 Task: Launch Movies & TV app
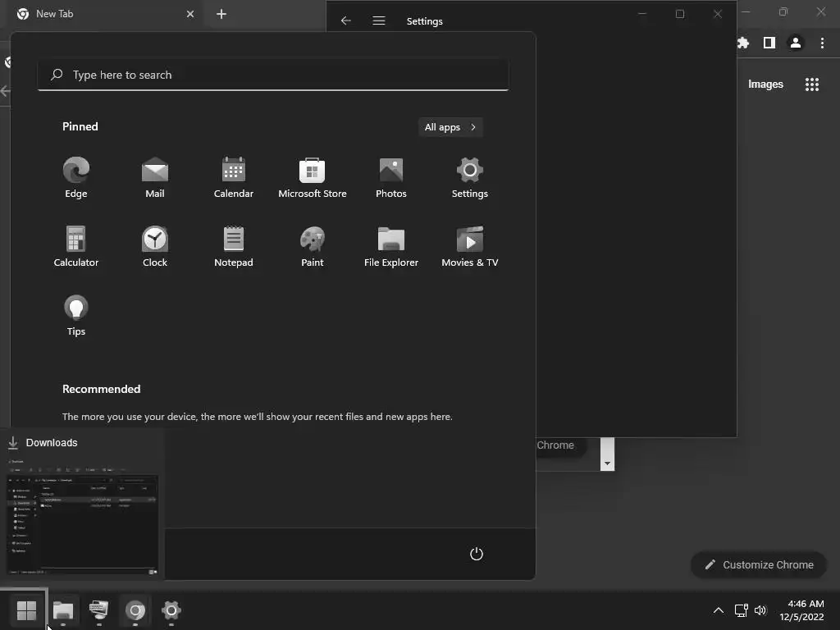click(470, 246)
